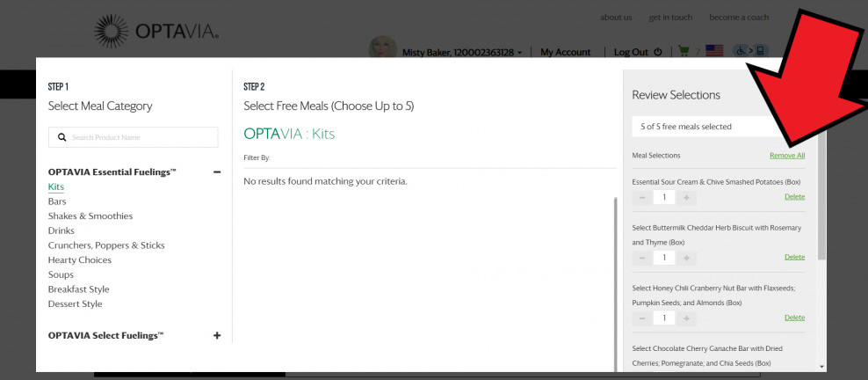The height and width of the screenshot is (380, 868).
Task: Click the US flag country icon
Action: (714, 51)
